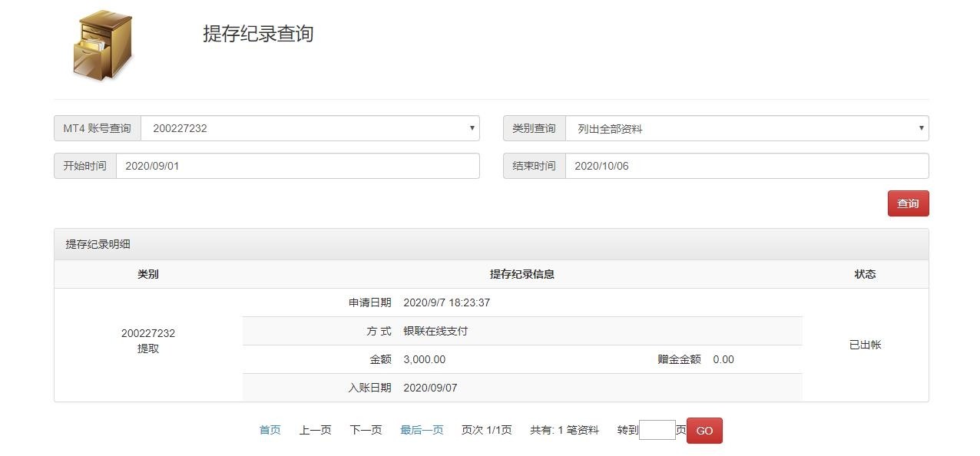Open the 类别查询 dropdown 列出全部资料
980x456 pixels.
(x=747, y=128)
